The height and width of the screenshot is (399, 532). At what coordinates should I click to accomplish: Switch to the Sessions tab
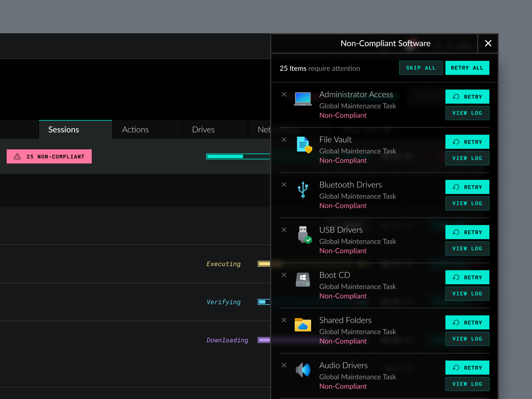(x=64, y=130)
